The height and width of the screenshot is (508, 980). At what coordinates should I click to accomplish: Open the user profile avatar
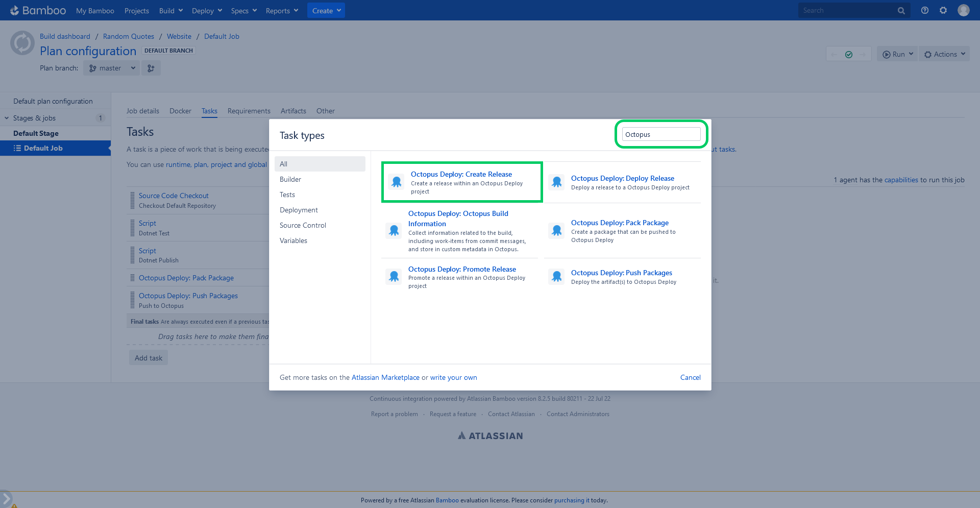964,10
